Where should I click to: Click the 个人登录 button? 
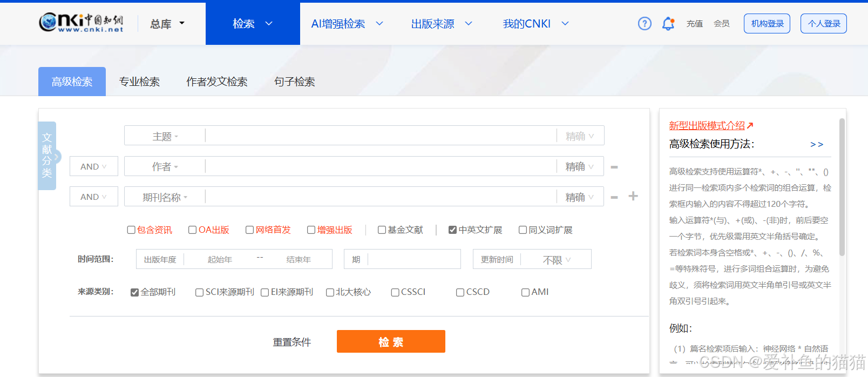(x=824, y=24)
